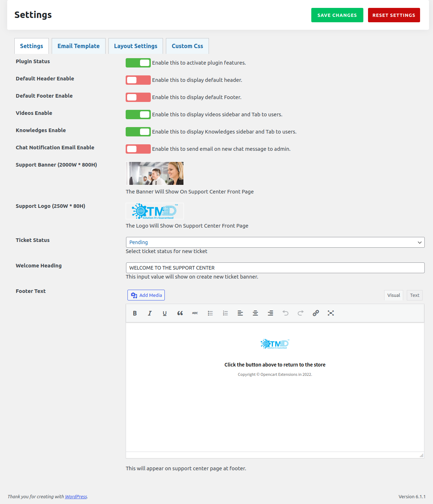Click Welcome Heading input field
Image resolution: width=433 pixels, height=504 pixels.
[275, 268]
